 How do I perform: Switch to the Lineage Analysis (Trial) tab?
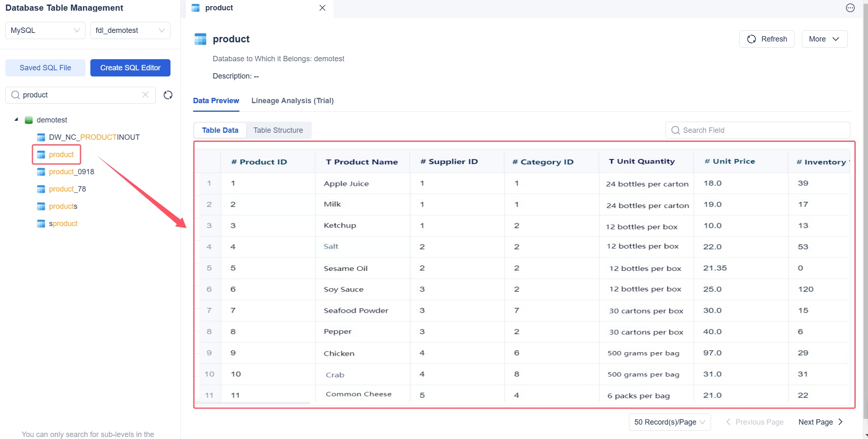[292, 101]
